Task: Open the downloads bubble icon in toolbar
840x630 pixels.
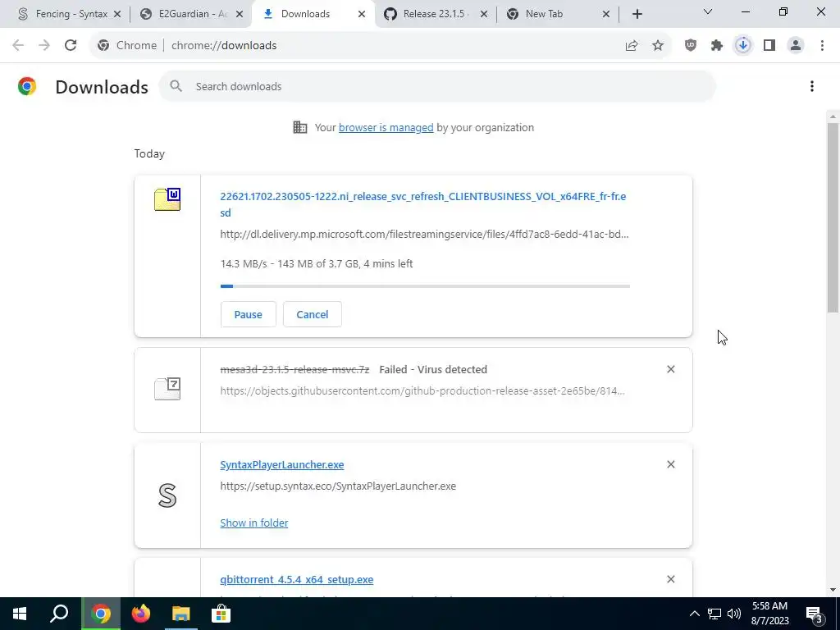Action: pos(743,46)
